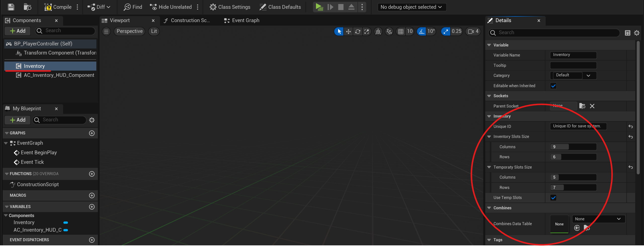Viewport: 644px width, 248px height.
Task: Open the debug object selector dropdown
Action: 412,7
